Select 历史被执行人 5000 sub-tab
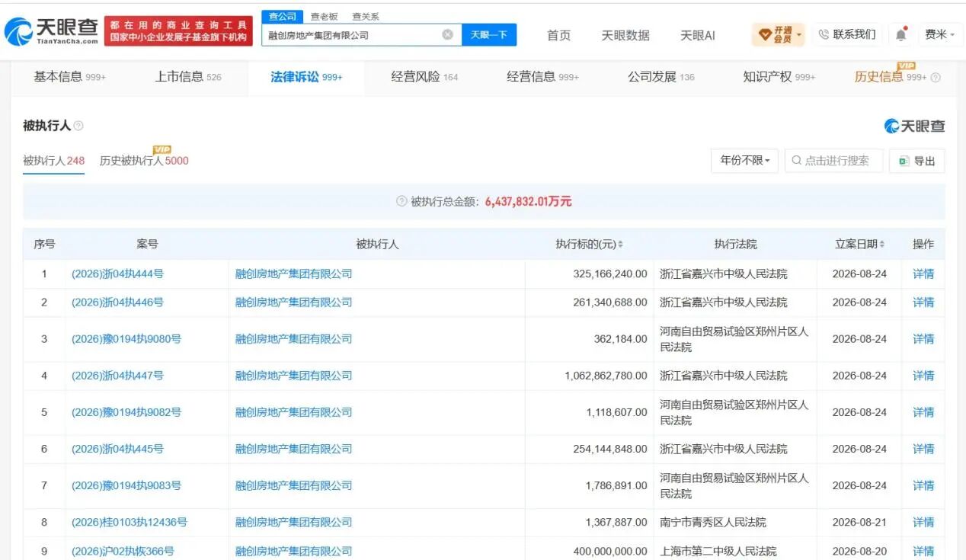 click(x=144, y=161)
